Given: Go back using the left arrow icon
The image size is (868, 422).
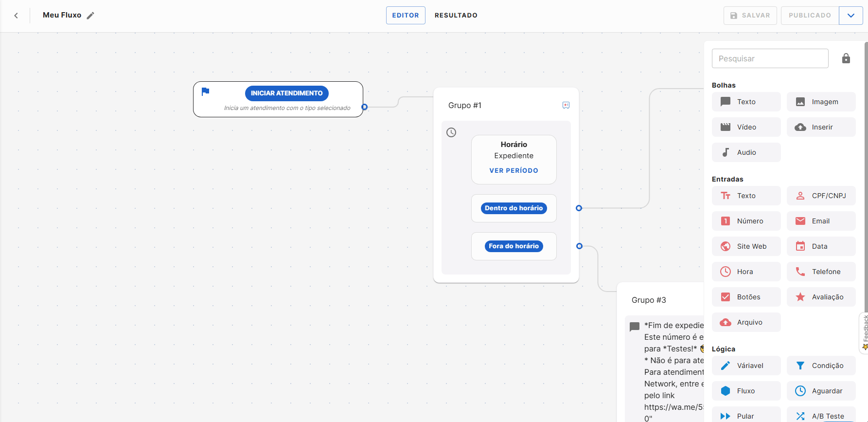Looking at the screenshot, I should 16,16.
